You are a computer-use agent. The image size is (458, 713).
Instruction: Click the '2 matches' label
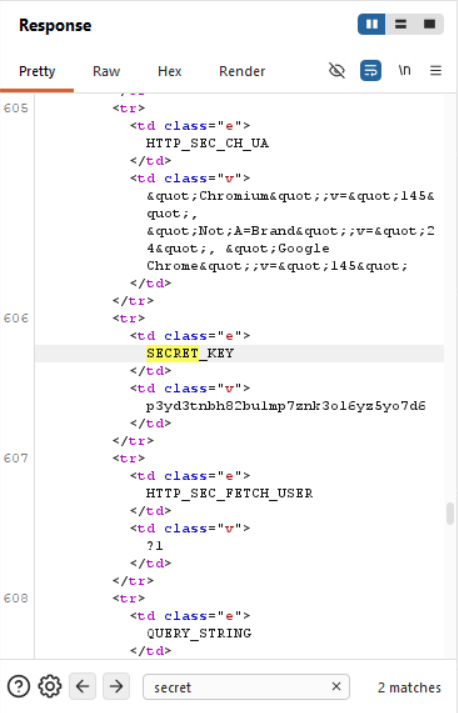(409, 688)
